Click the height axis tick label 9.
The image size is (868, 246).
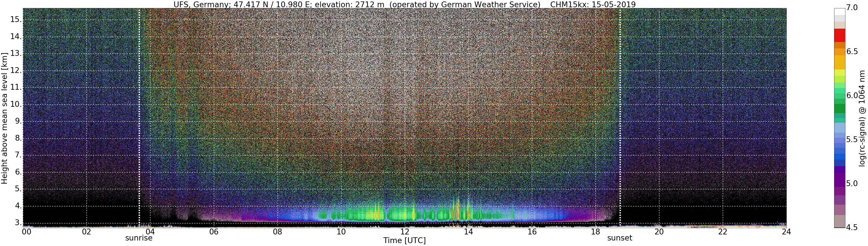18,121
